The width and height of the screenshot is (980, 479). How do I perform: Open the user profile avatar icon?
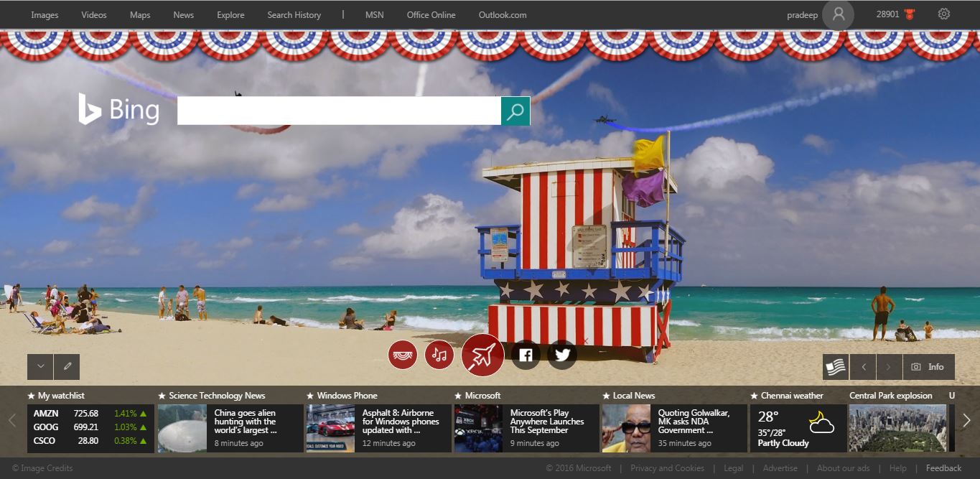[x=838, y=14]
